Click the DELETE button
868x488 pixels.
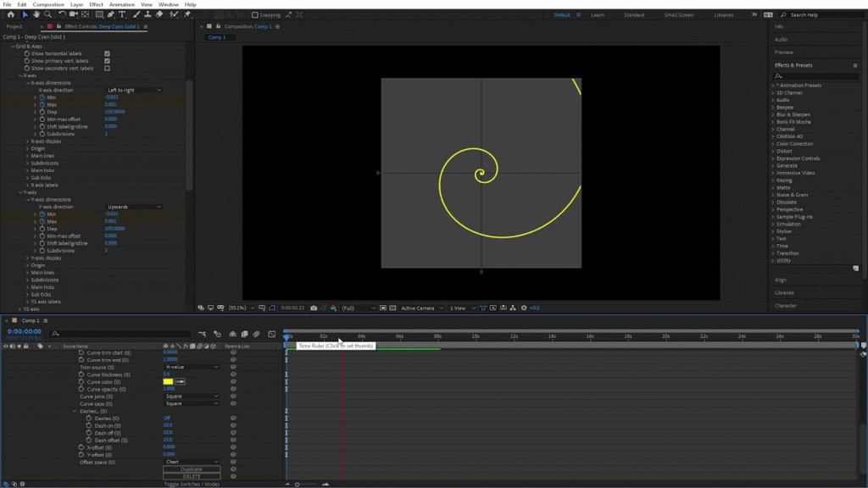(192, 476)
